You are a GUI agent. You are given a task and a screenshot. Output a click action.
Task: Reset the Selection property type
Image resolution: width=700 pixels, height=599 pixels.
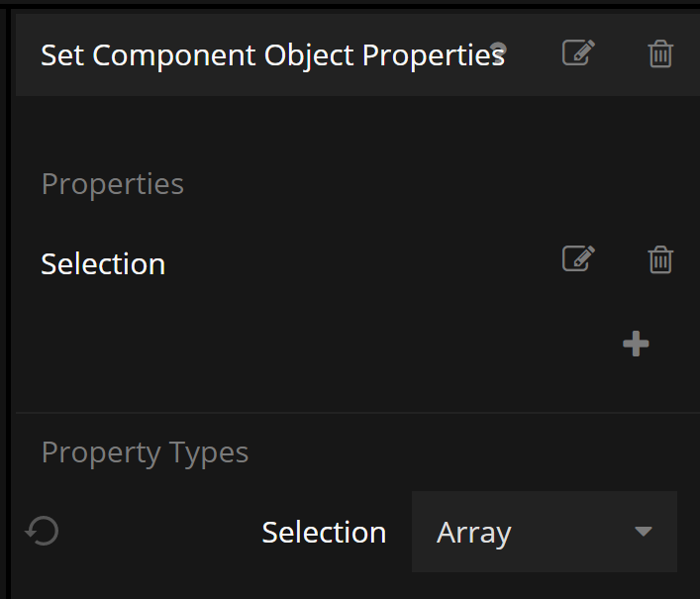pos(43,532)
